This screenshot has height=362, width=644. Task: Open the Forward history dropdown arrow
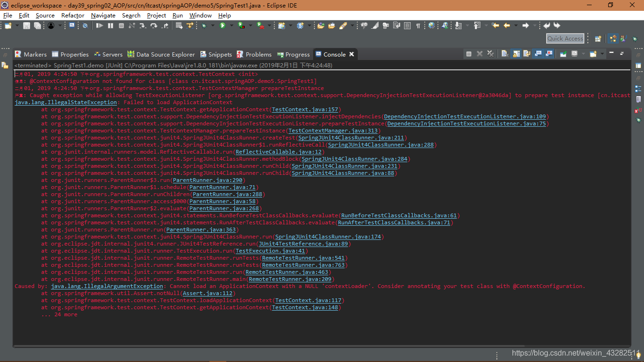(535, 25)
